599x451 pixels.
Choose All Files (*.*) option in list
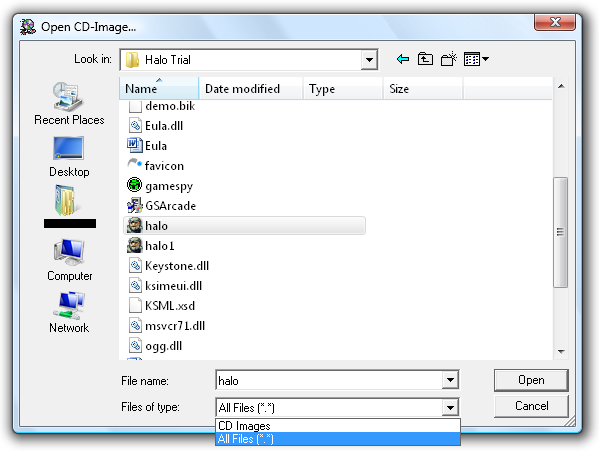(x=338, y=439)
